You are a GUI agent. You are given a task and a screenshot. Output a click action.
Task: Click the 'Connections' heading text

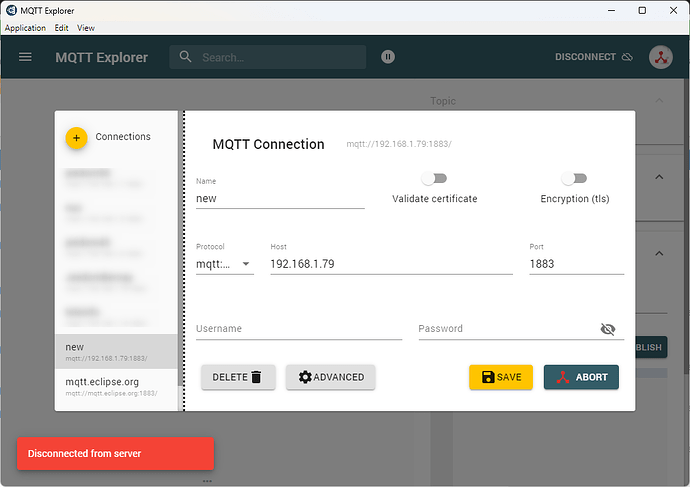click(x=123, y=136)
